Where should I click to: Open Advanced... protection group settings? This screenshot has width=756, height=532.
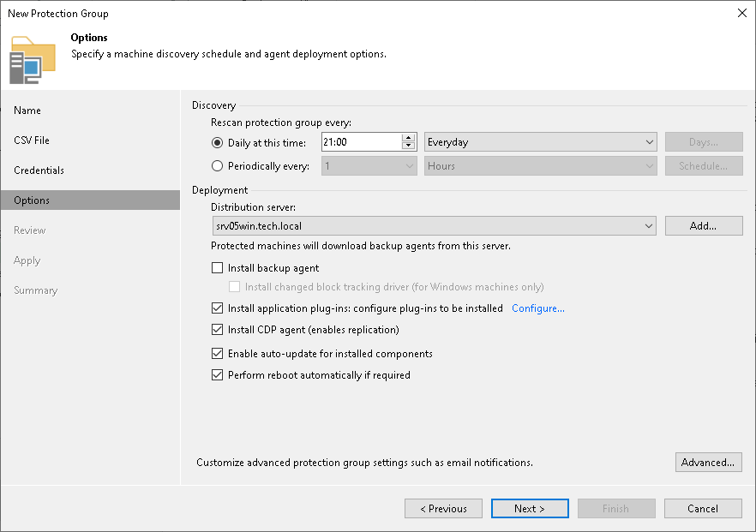click(x=708, y=462)
